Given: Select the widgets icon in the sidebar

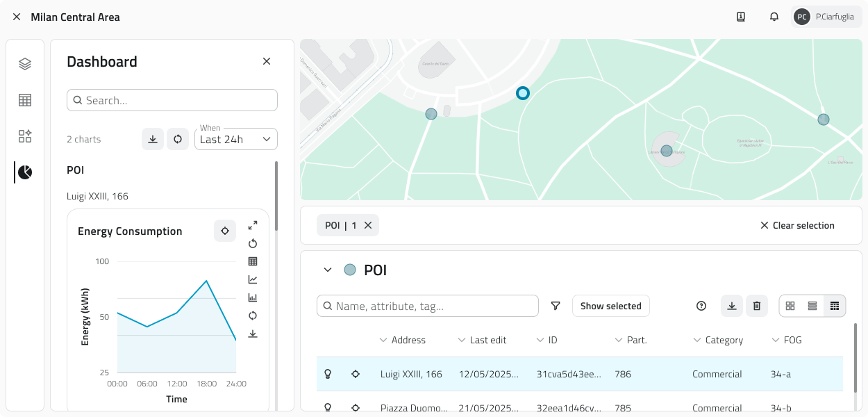Looking at the screenshot, I should [x=25, y=136].
